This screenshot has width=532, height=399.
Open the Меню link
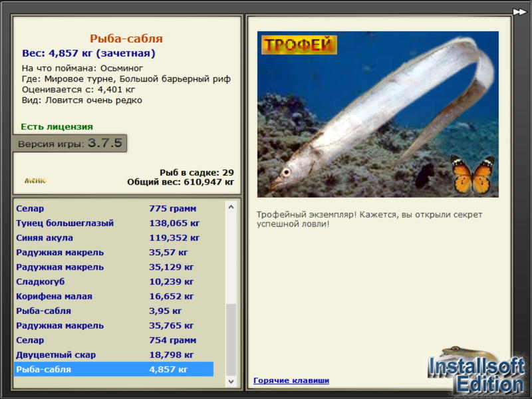35,180
